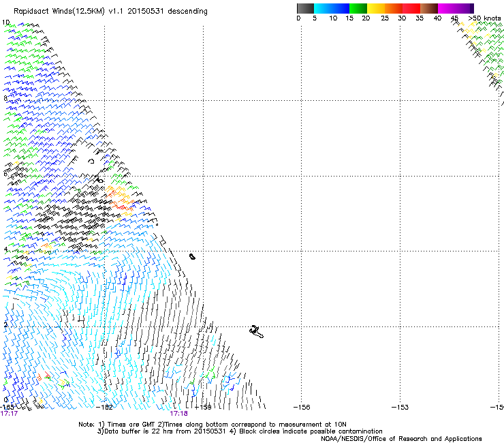Click the cyan-to-blue 5–15 knots segment
Image resolution: width=504 pixels, height=443 pixels.
[x=332, y=8]
